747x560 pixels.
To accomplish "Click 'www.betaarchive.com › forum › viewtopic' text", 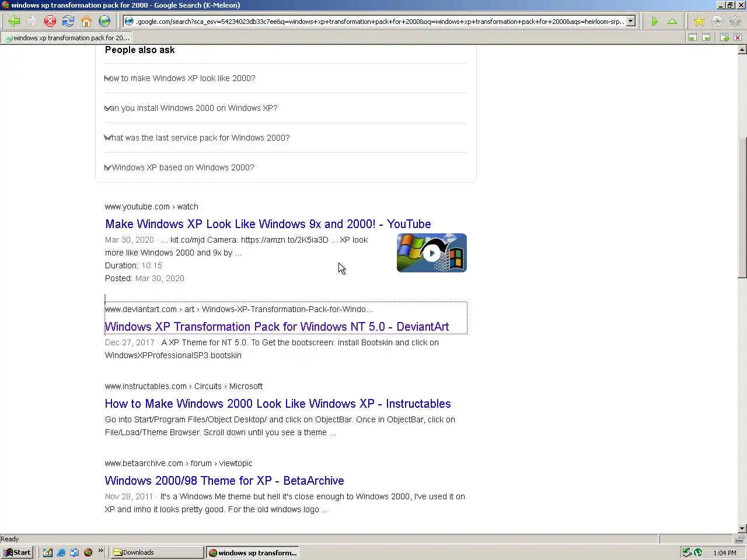I will [x=179, y=463].
